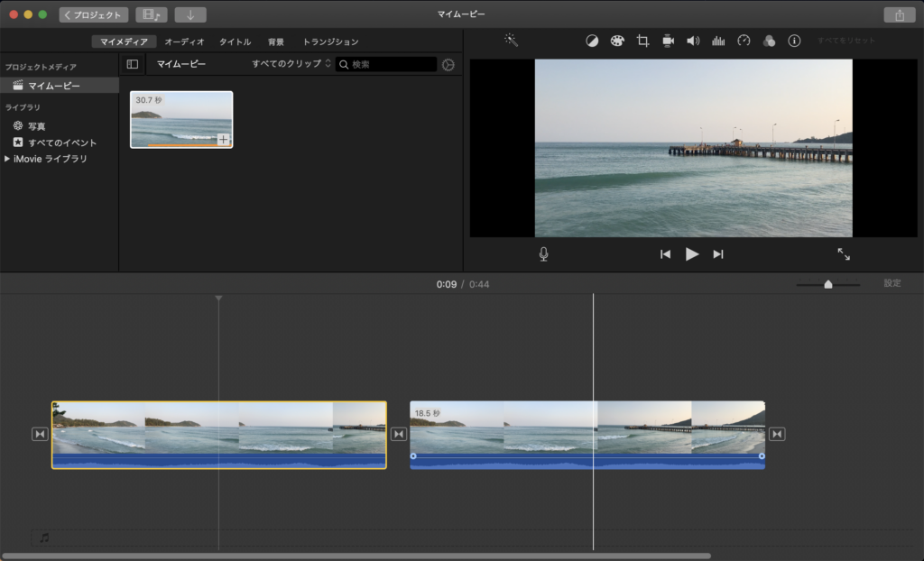This screenshot has width=924, height=561.
Task: Click the magic wand auto-enhance icon
Action: (x=511, y=41)
